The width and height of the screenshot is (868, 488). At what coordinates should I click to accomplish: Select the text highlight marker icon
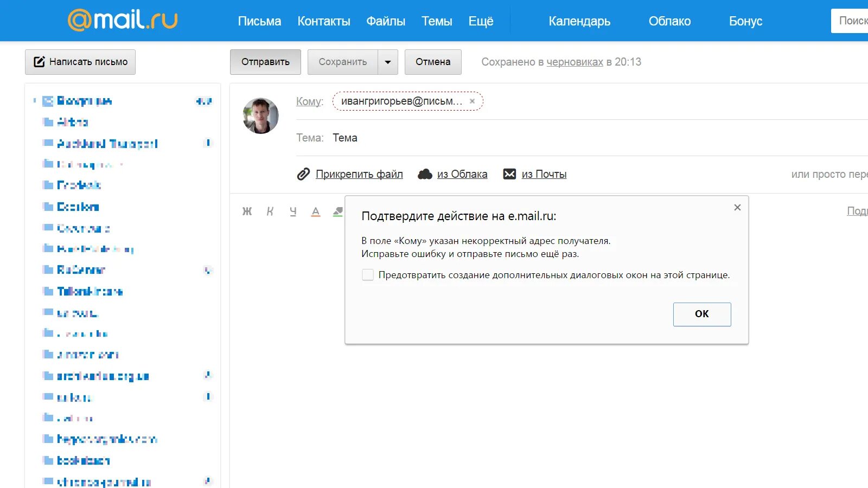tap(337, 211)
